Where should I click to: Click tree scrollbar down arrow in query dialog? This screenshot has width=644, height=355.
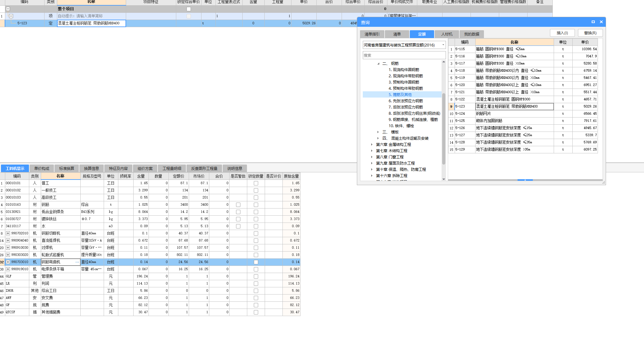tap(444, 179)
